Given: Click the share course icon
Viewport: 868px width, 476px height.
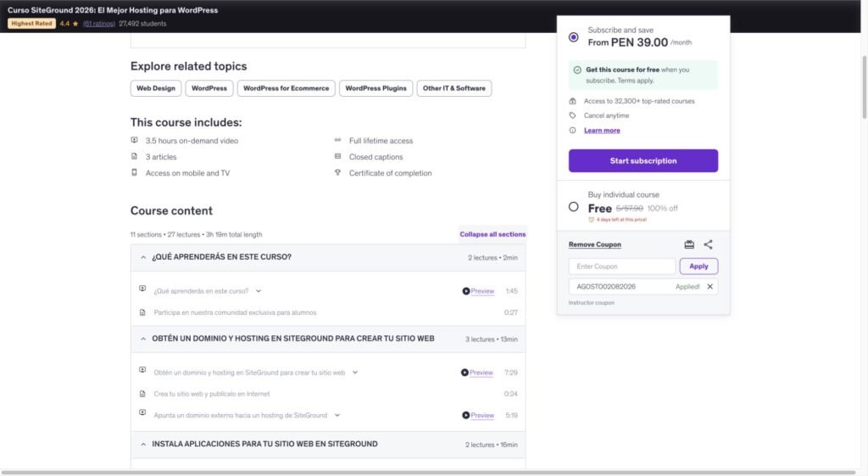Looking at the screenshot, I should (708, 244).
